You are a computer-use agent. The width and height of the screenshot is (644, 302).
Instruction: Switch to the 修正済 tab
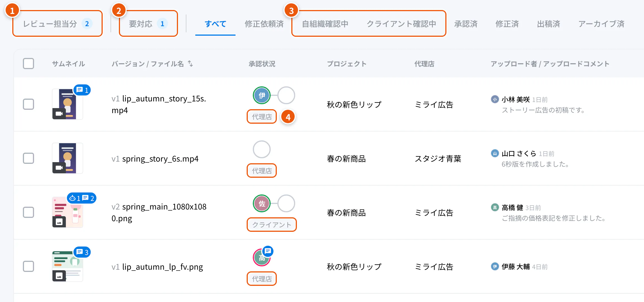click(x=507, y=24)
